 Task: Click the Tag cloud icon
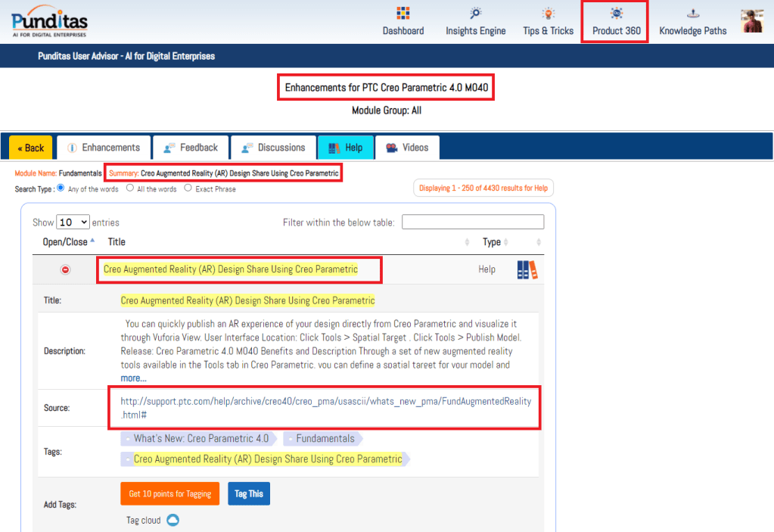tap(173, 520)
